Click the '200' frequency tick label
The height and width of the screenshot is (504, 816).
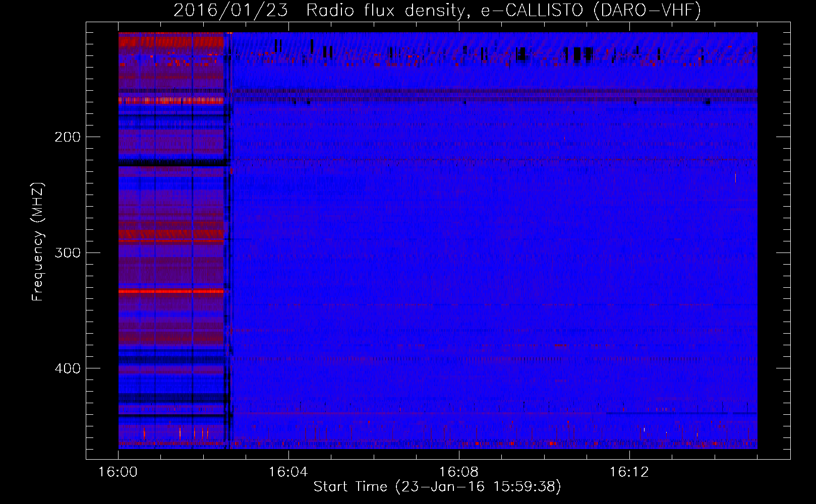(x=68, y=137)
